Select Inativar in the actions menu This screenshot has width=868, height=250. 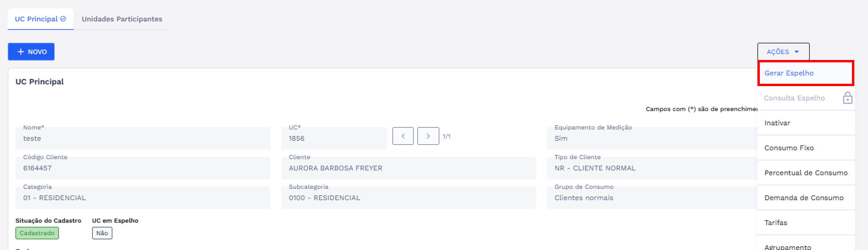pyautogui.click(x=777, y=123)
